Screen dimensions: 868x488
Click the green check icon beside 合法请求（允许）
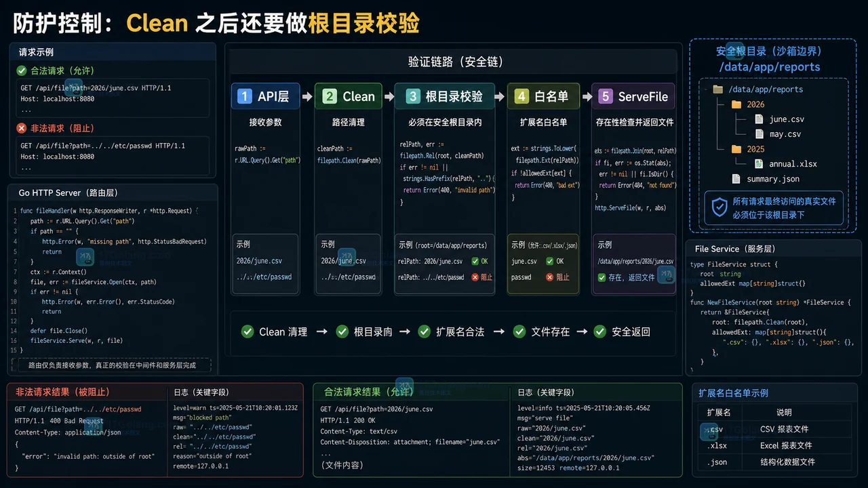coord(22,70)
